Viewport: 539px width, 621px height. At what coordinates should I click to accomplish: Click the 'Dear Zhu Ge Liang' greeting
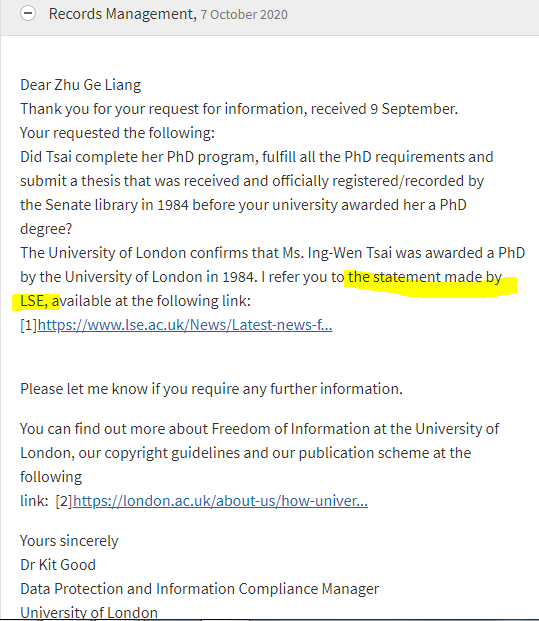tap(80, 85)
